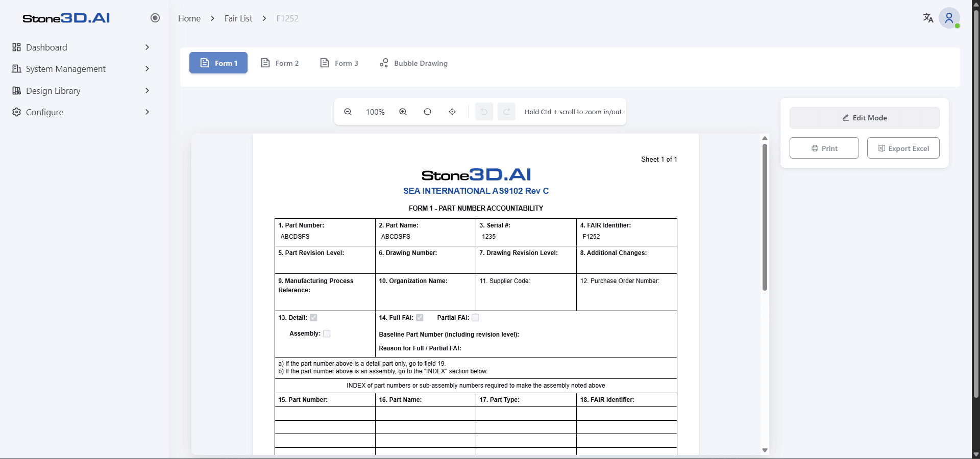Click the Configure gear icon
This screenshot has height=459, width=980.
click(x=16, y=112)
